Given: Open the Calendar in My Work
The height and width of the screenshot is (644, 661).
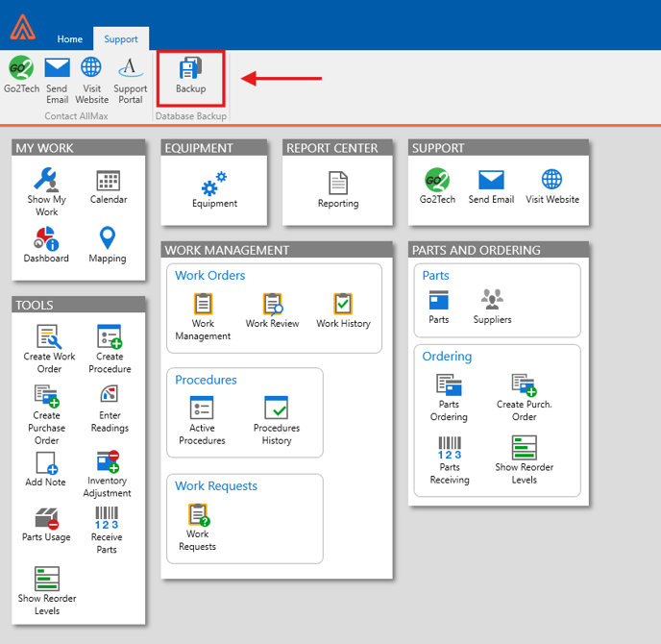Looking at the screenshot, I should 109,186.
